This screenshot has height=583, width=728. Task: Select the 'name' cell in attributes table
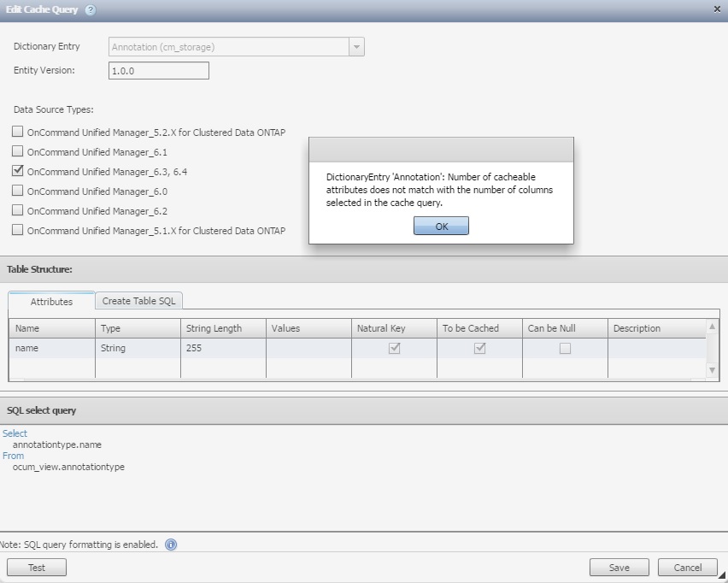[52, 348]
